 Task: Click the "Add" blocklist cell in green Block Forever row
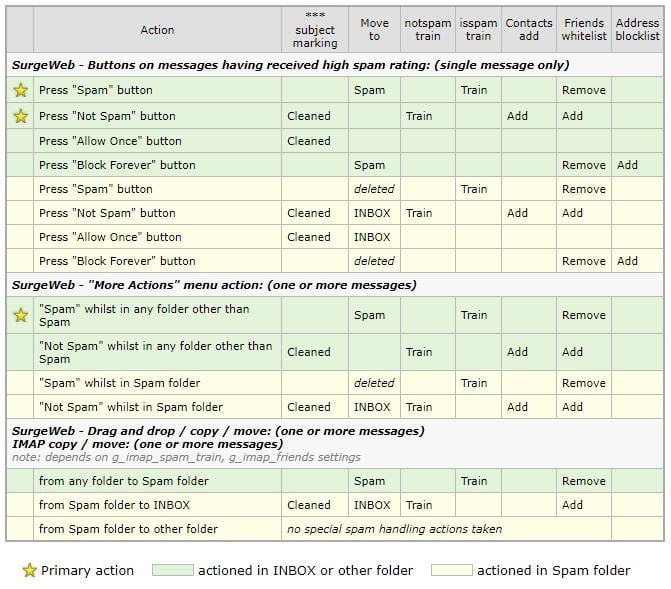[627, 165]
